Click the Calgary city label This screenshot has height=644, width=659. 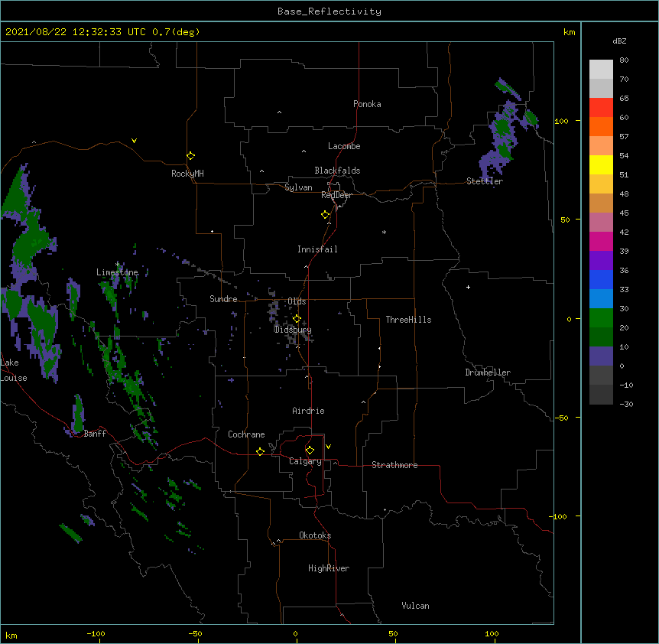coord(305,461)
